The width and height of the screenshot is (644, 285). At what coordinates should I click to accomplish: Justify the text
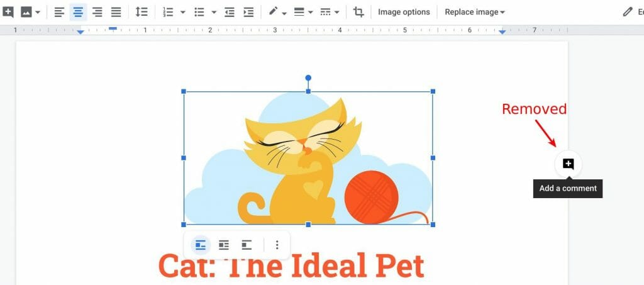click(116, 12)
